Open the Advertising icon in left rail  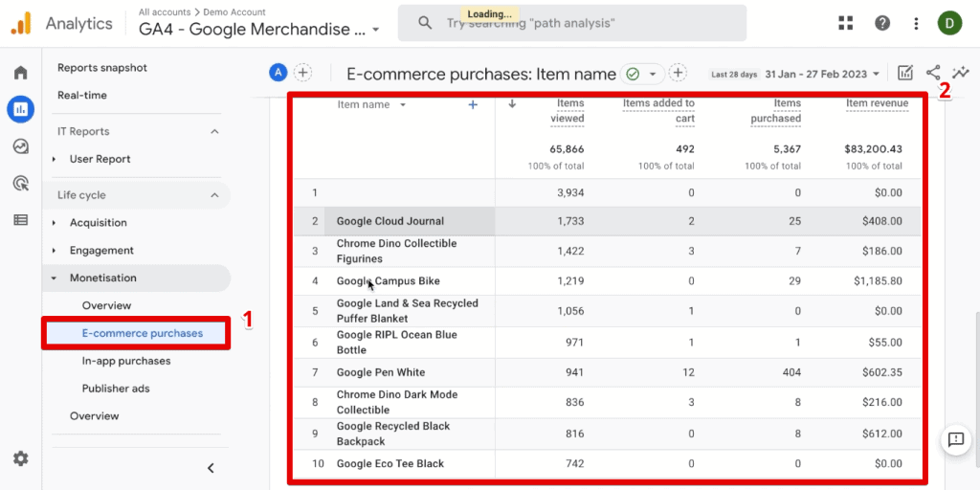point(21,183)
